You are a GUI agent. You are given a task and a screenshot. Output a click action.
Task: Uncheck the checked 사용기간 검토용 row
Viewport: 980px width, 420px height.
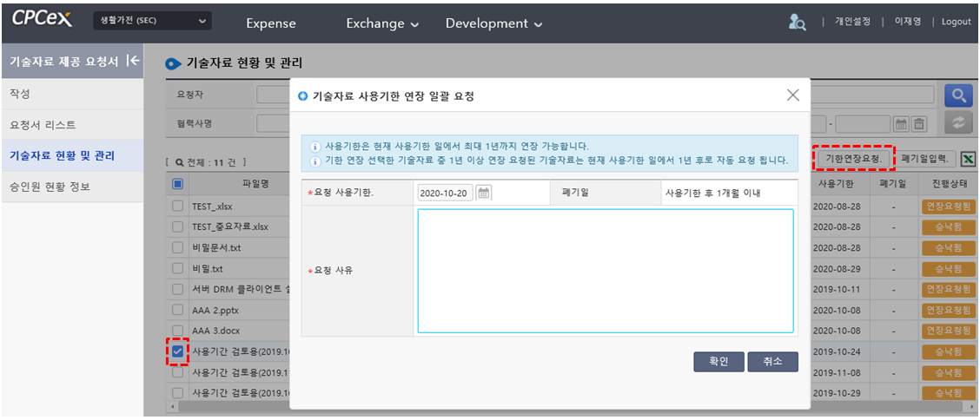click(177, 352)
